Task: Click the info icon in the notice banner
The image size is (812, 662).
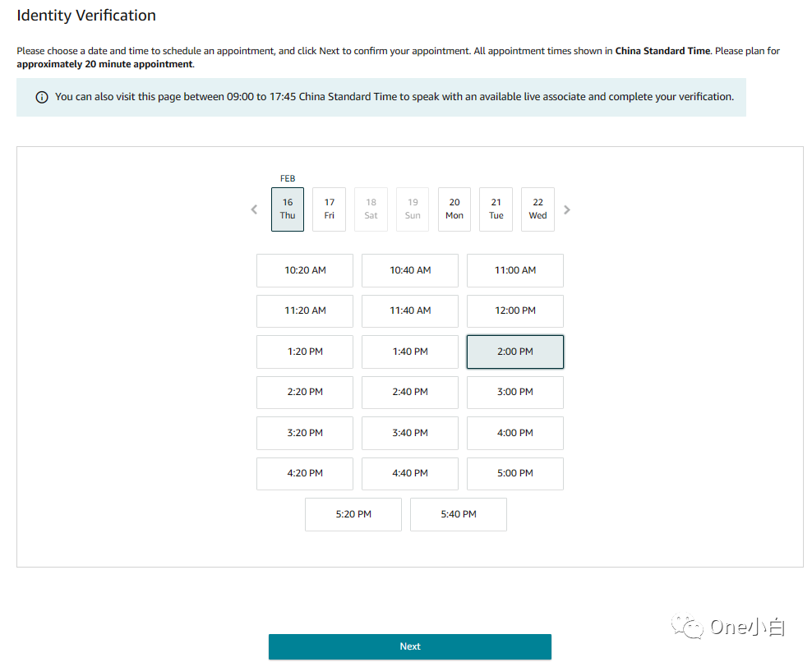Action: (42, 97)
